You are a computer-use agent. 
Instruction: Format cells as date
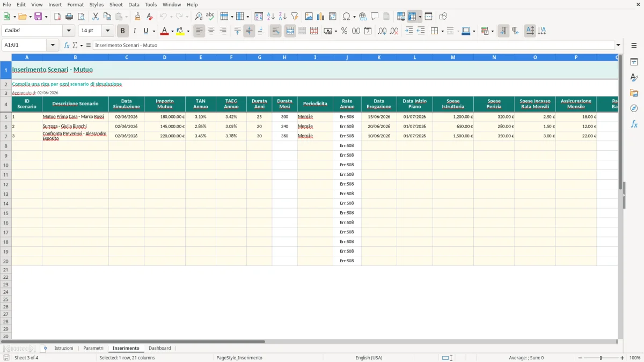point(368,31)
